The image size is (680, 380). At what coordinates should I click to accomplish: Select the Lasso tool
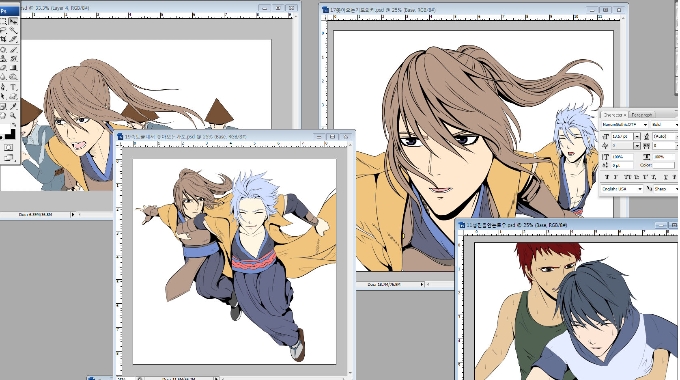pyautogui.click(x=3, y=29)
